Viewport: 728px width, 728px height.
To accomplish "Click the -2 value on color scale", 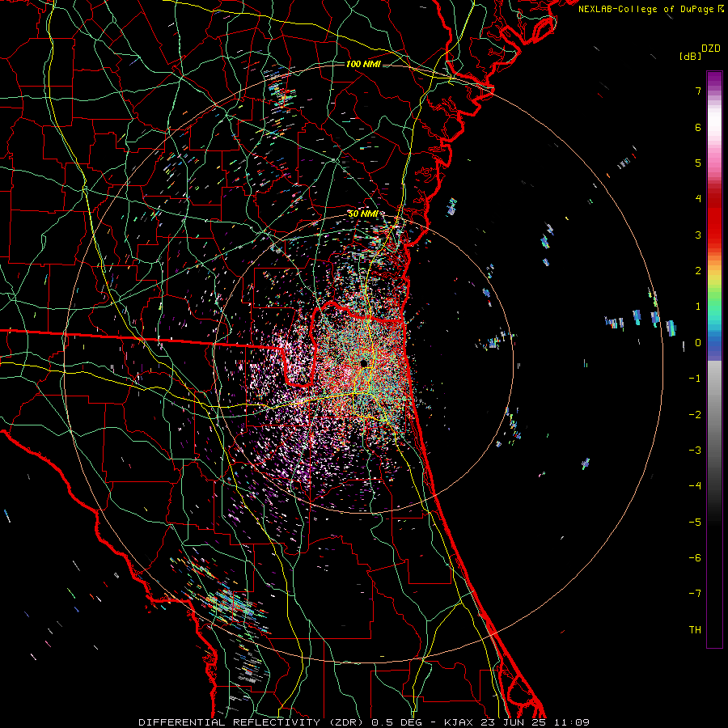I will [695, 415].
